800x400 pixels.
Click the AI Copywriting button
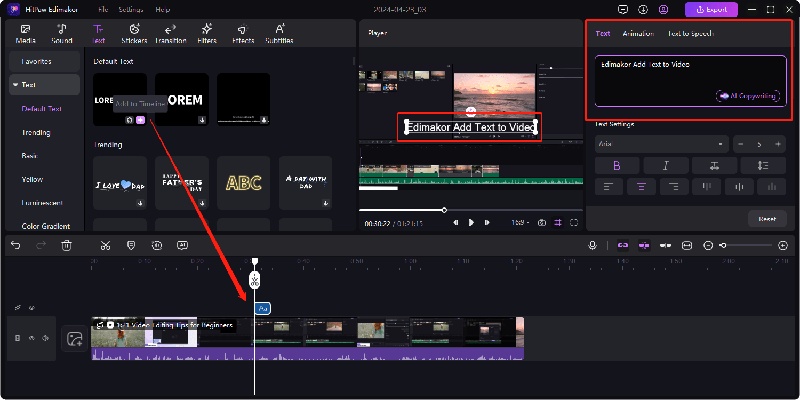tap(748, 96)
